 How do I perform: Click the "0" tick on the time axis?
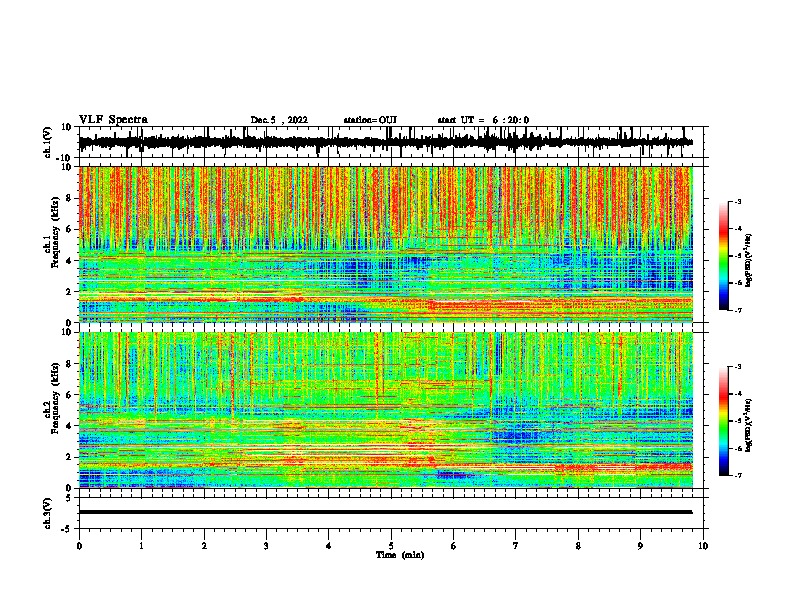pyautogui.click(x=79, y=546)
